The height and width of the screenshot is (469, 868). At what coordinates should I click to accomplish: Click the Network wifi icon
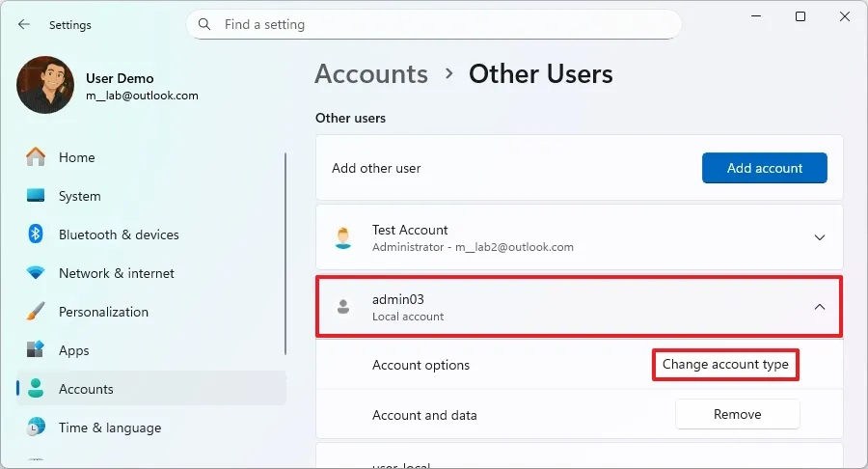pyautogui.click(x=36, y=273)
